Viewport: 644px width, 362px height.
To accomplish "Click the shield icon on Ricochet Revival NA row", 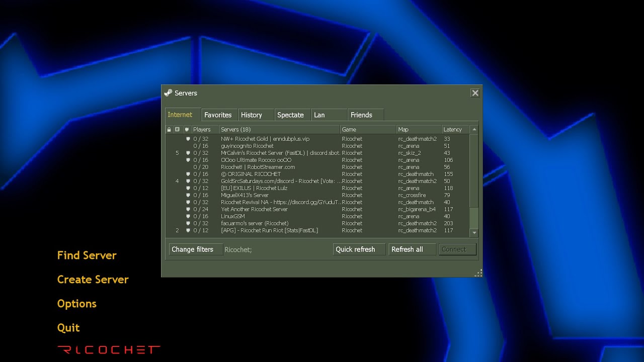I will 188,202.
